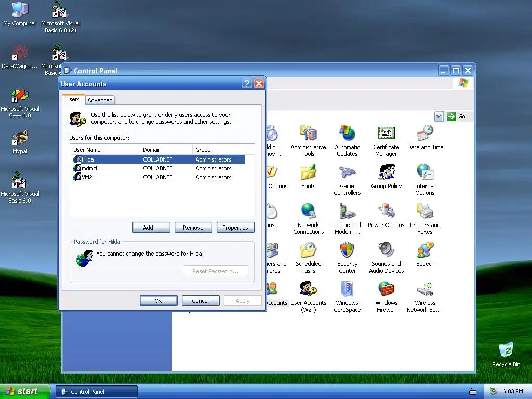532x399 pixels.
Task: Open Windows CardSpace icon
Action: pyautogui.click(x=347, y=297)
